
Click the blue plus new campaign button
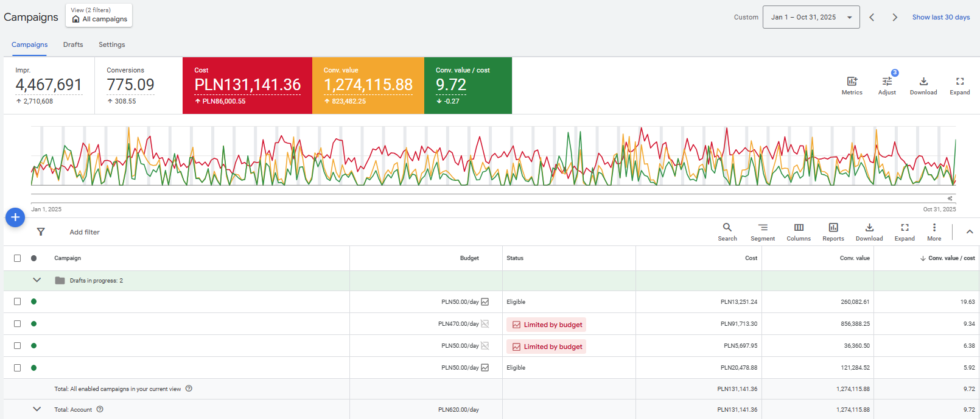click(x=15, y=217)
